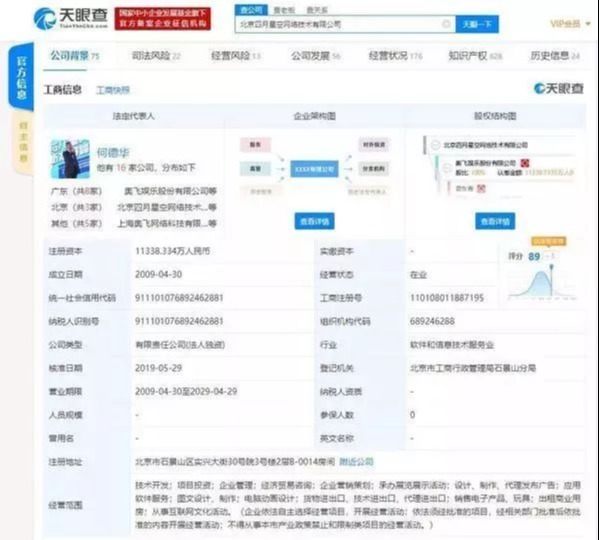Select the 工商注册号 value 110108011887195
The image size is (599, 540).
pos(447,298)
